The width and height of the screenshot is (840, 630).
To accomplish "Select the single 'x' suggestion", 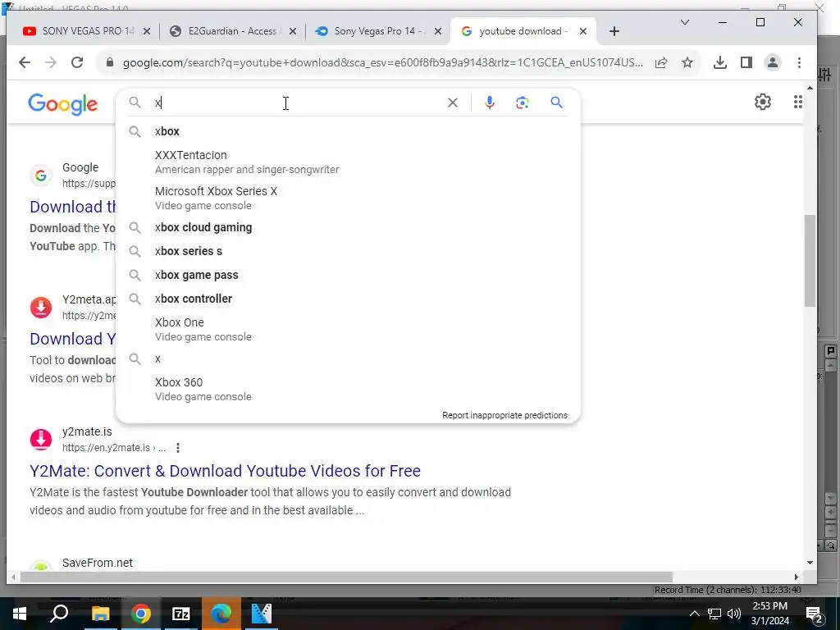I will (348, 359).
